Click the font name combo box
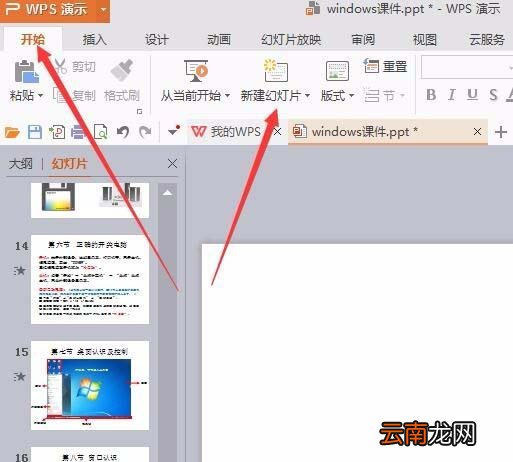Viewport: 513px width, 462px height. pyautogui.click(x=467, y=67)
